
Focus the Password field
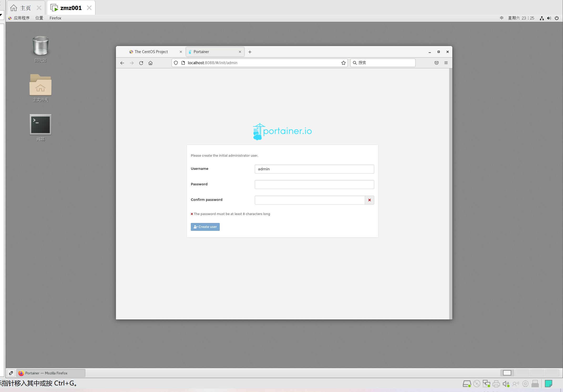[314, 185]
